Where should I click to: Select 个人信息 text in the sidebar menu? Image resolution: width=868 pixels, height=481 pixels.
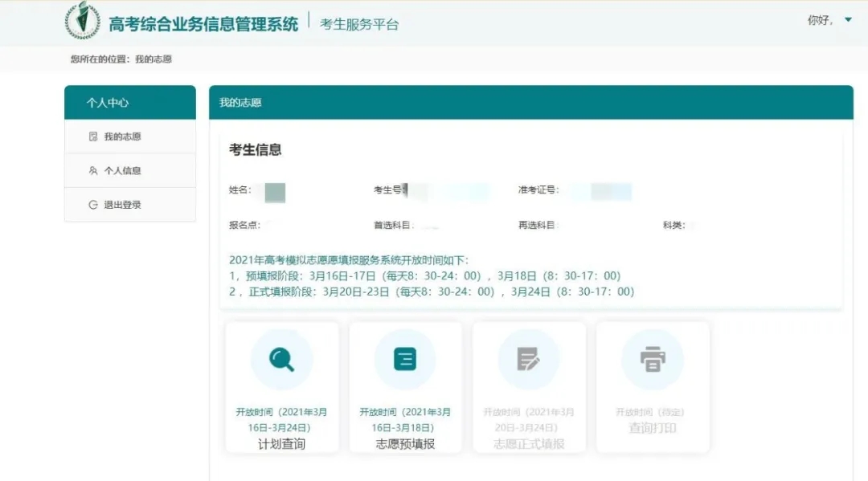point(122,171)
